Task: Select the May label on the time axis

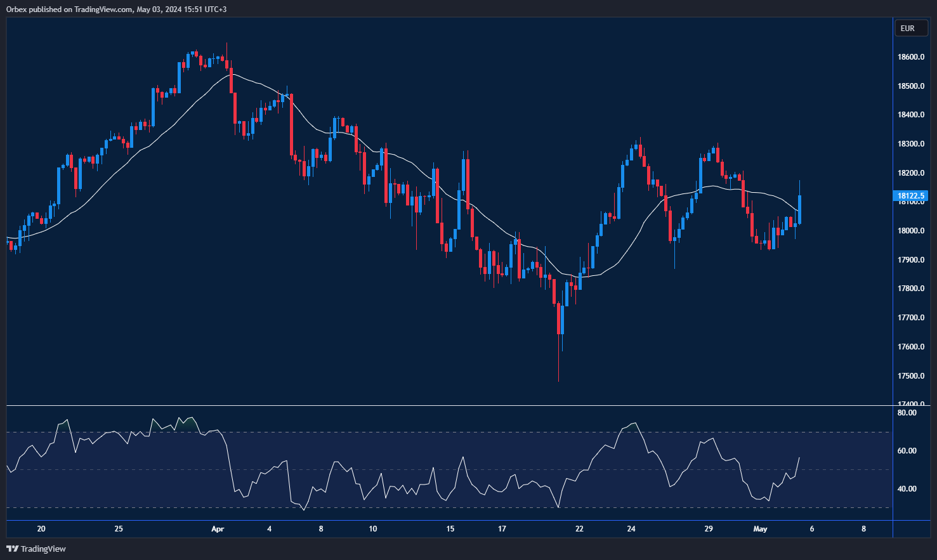Action: [761, 528]
